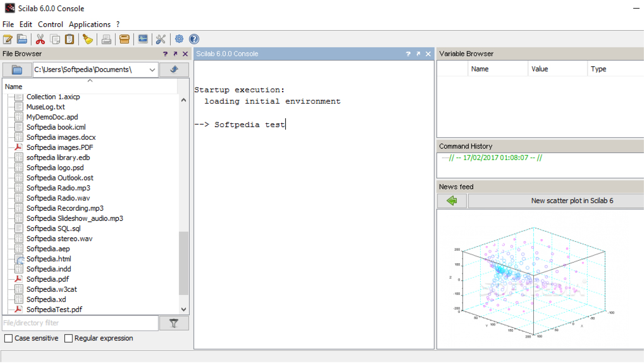Sort files by Name column header
Viewport: 644px width, 363px height.
[14, 87]
